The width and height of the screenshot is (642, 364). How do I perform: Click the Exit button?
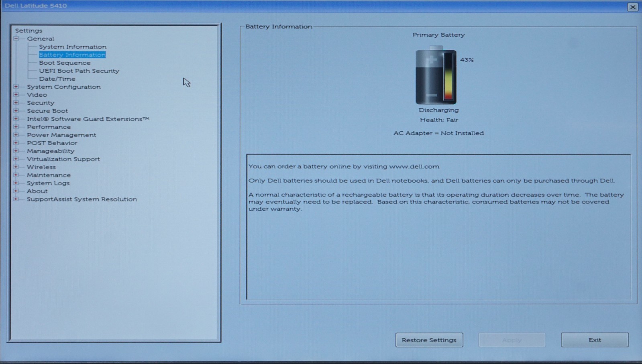pos(595,340)
